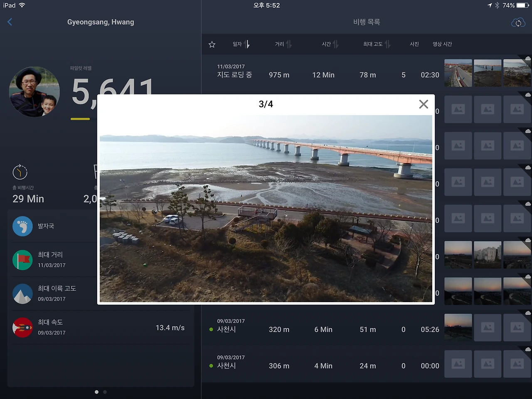The image size is (532, 399).
Task: Open the 3/4 bridge photo in the popup
Action: (266, 208)
